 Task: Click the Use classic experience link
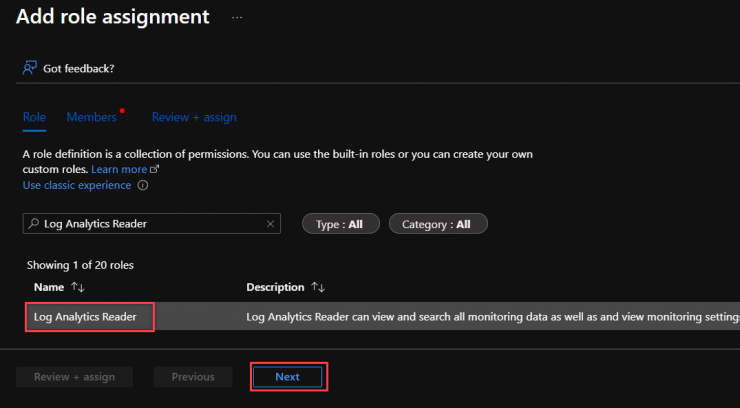pos(77,185)
